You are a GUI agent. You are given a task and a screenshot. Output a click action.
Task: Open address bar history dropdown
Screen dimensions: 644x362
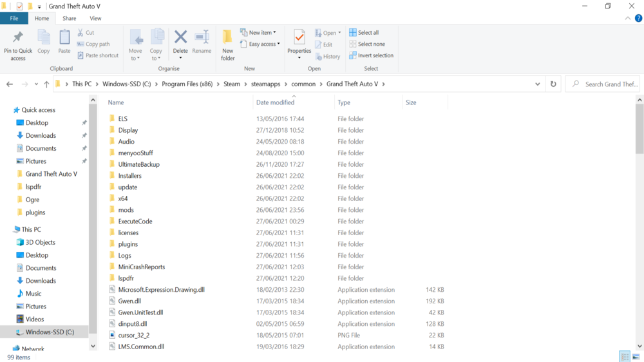pyautogui.click(x=538, y=84)
